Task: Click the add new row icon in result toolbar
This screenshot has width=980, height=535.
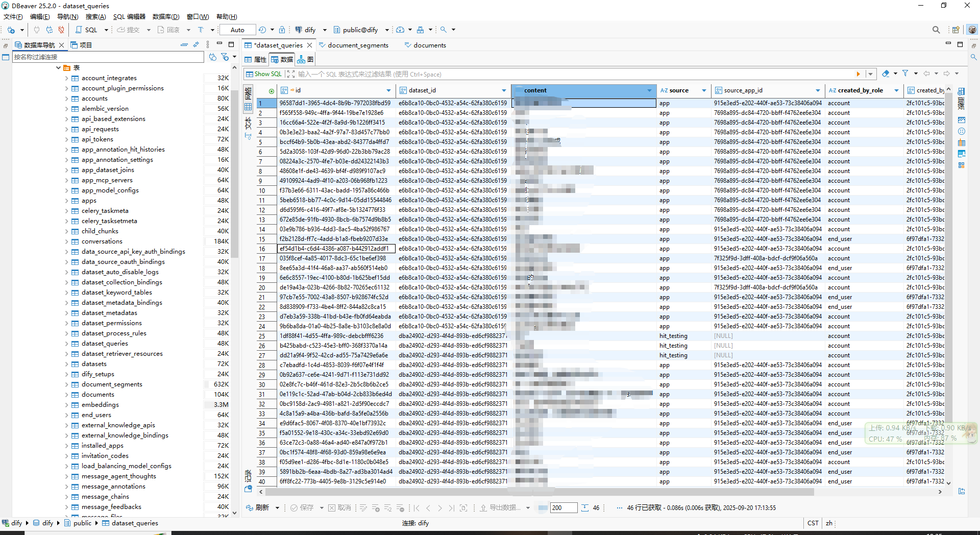Action: pos(376,507)
